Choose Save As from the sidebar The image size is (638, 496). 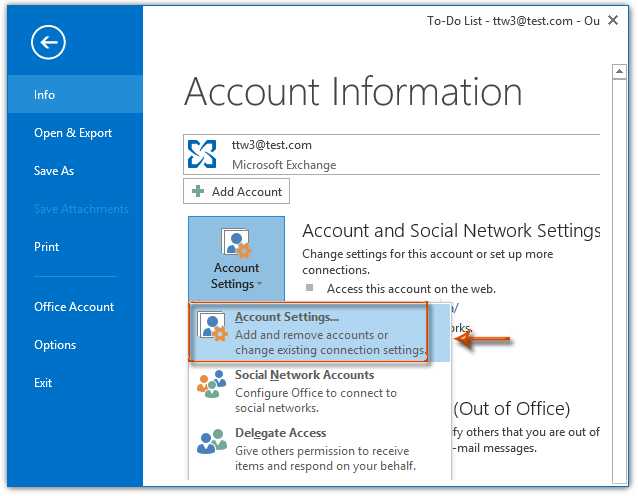coord(54,171)
